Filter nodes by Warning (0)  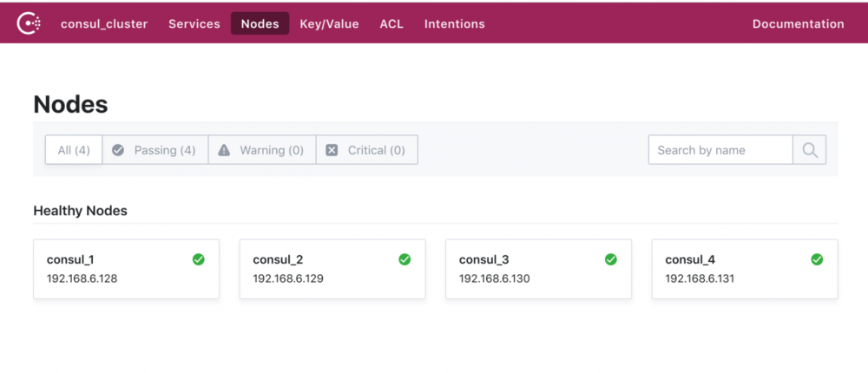click(261, 150)
